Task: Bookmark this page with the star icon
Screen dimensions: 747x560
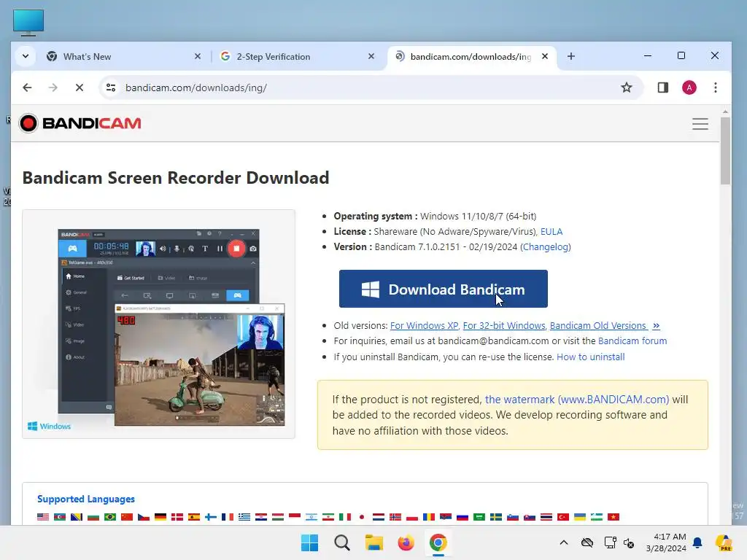Action: [x=626, y=87]
